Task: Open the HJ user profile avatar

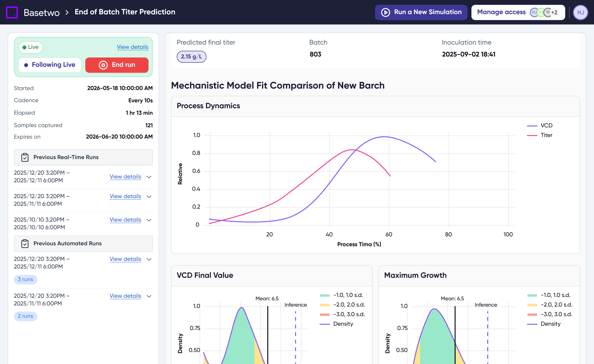Action: click(x=581, y=12)
